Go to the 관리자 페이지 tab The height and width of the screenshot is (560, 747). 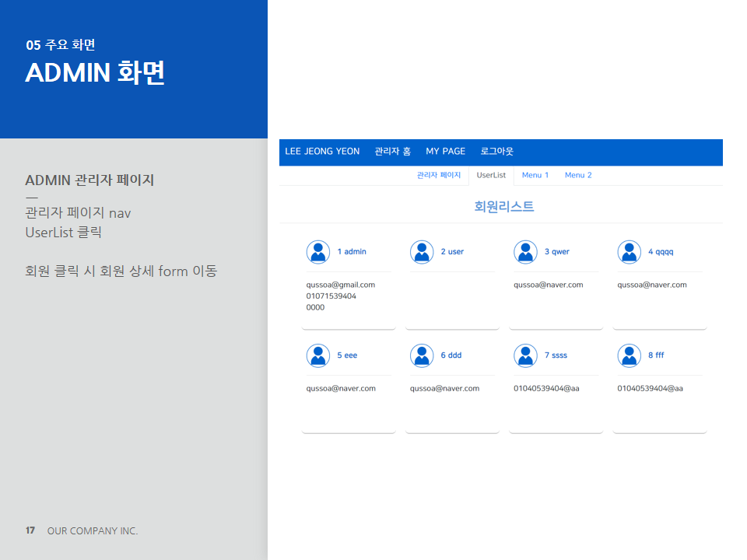pos(439,175)
